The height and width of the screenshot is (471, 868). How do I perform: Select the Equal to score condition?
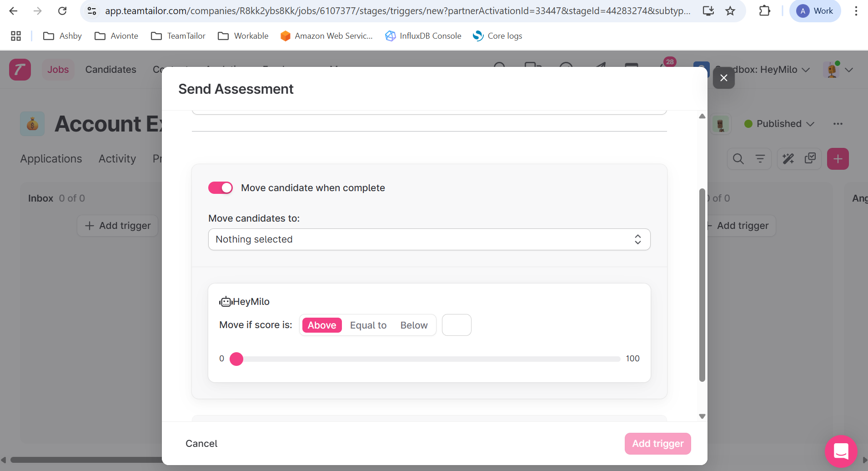click(x=368, y=325)
